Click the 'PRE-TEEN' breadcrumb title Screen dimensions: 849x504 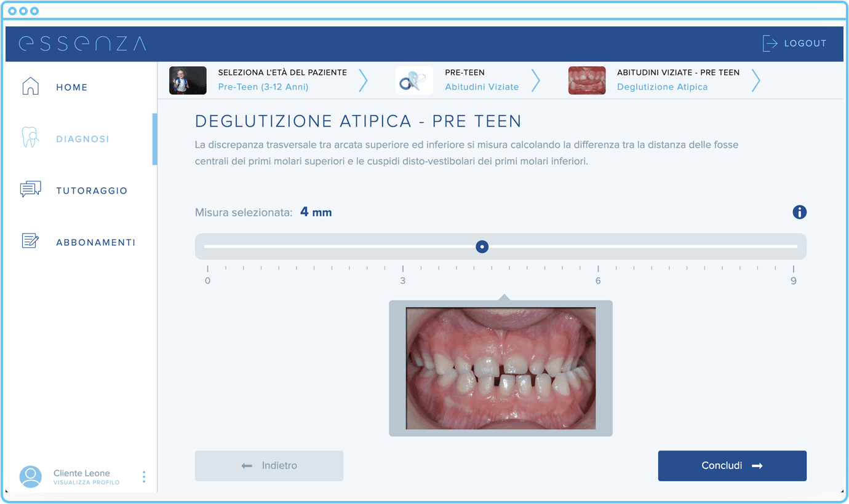pos(465,73)
